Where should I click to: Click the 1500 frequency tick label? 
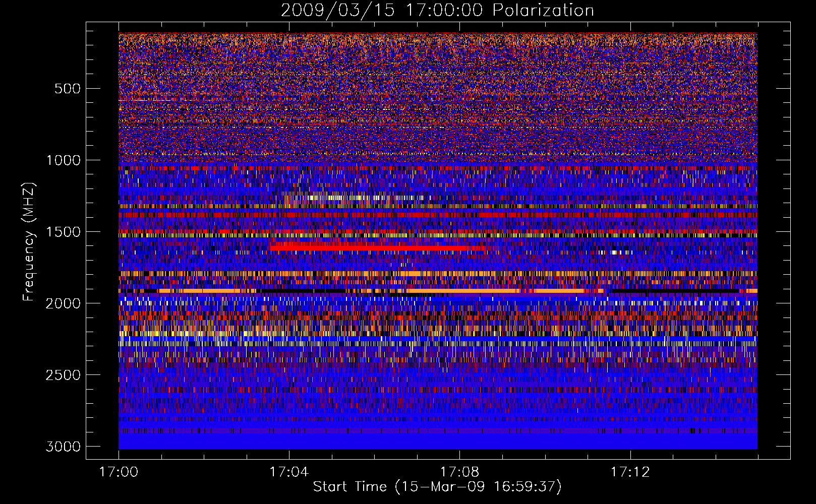point(63,232)
